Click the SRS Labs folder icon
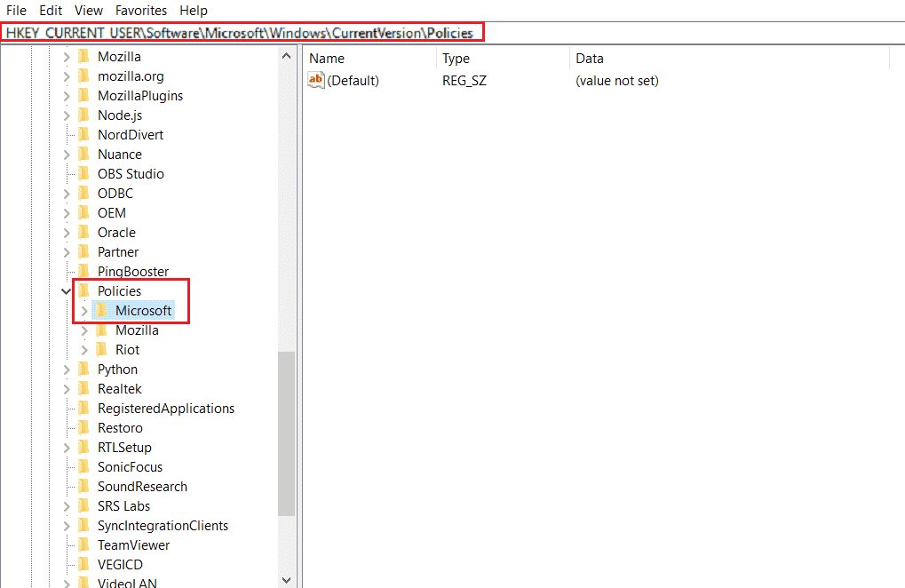The width and height of the screenshot is (905, 588). click(84, 506)
